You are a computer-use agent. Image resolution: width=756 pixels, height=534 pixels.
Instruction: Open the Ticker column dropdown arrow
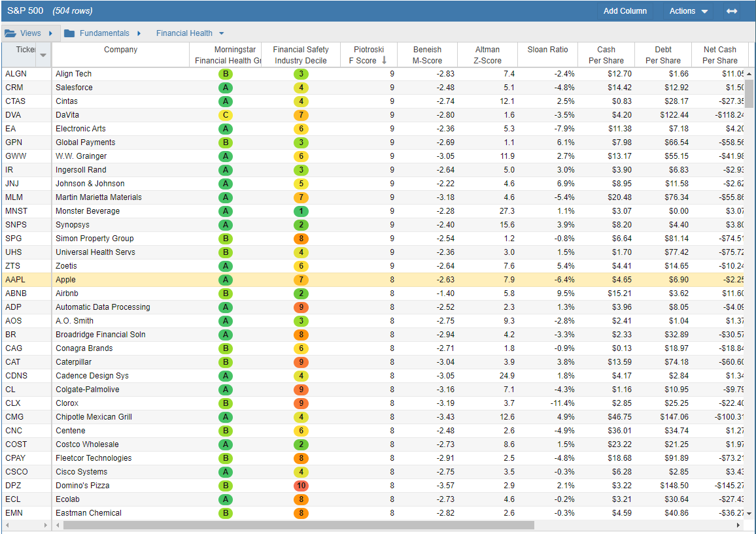[x=43, y=55]
